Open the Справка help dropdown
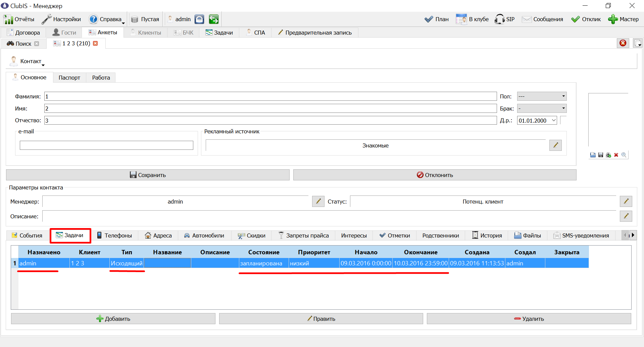Viewport: 644px width, 347px height. click(x=106, y=19)
